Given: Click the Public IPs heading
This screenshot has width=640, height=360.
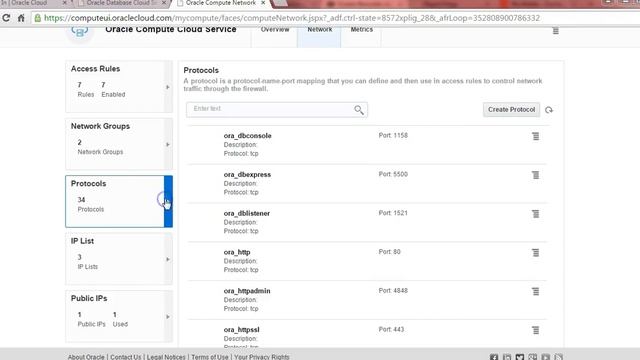Looking at the screenshot, I should [x=89, y=298].
